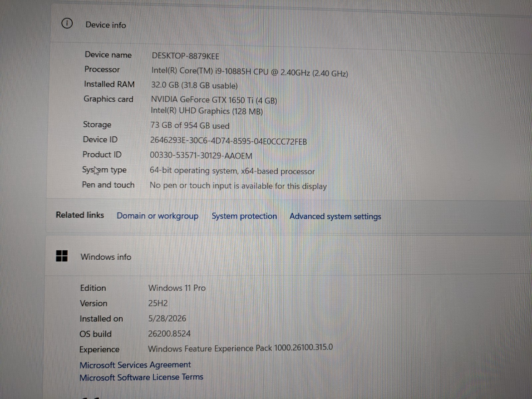Click OS build value 26200.8524
Image resolution: width=532 pixels, height=399 pixels.
pyautogui.click(x=169, y=333)
